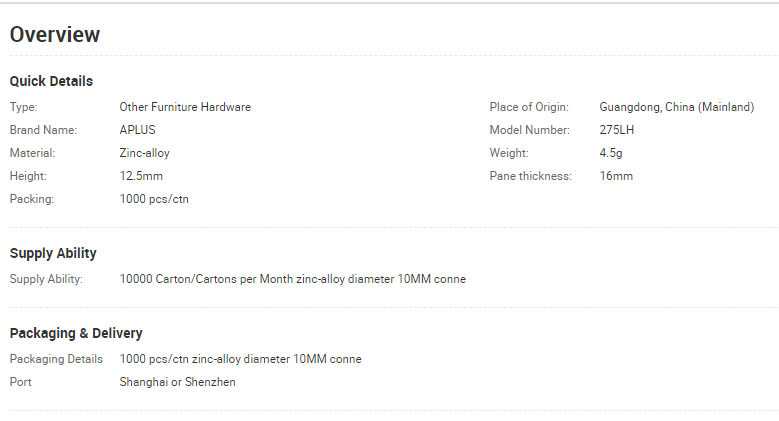Screen dimensions: 779x421
Task: Click the 1000 pcs/ctn packing value
Action: tap(154, 199)
